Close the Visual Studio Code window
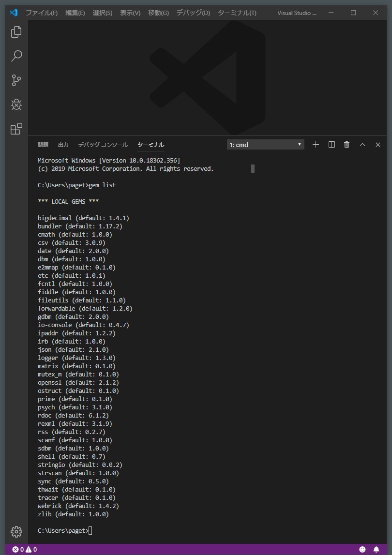392x555 pixels. 376,13
